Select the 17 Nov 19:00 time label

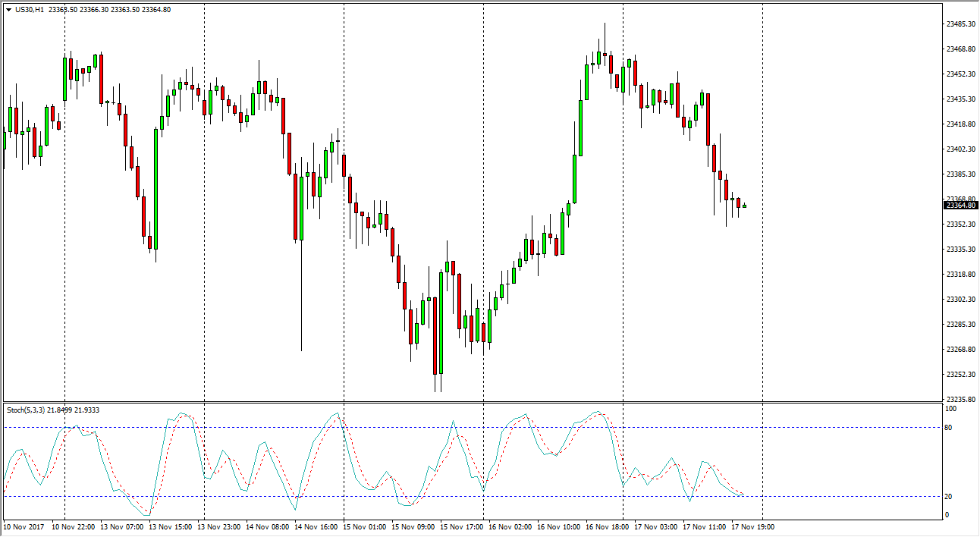click(x=754, y=526)
